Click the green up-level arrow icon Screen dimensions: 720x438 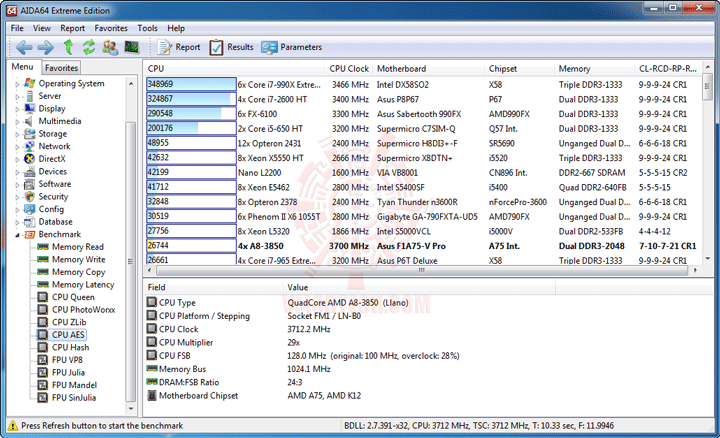coord(68,47)
